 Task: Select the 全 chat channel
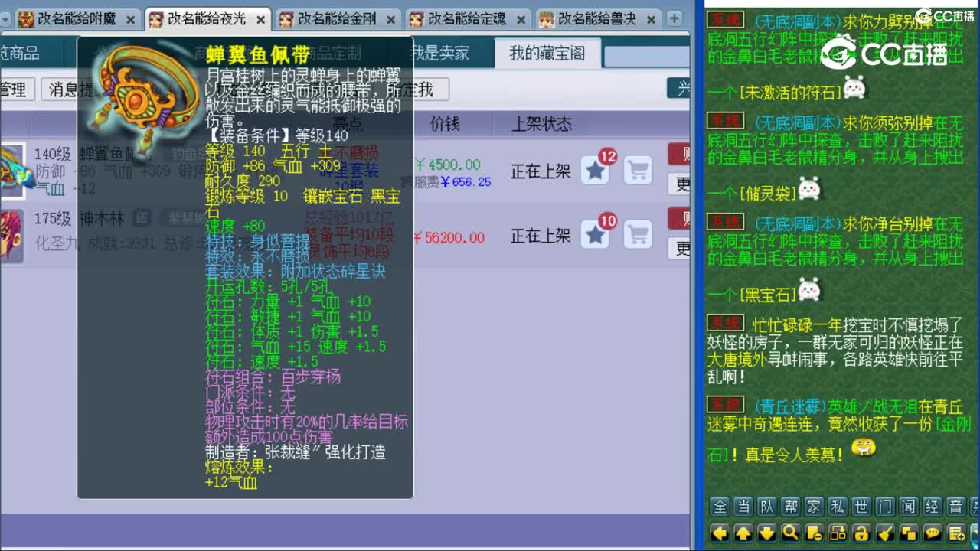click(720, 506)
